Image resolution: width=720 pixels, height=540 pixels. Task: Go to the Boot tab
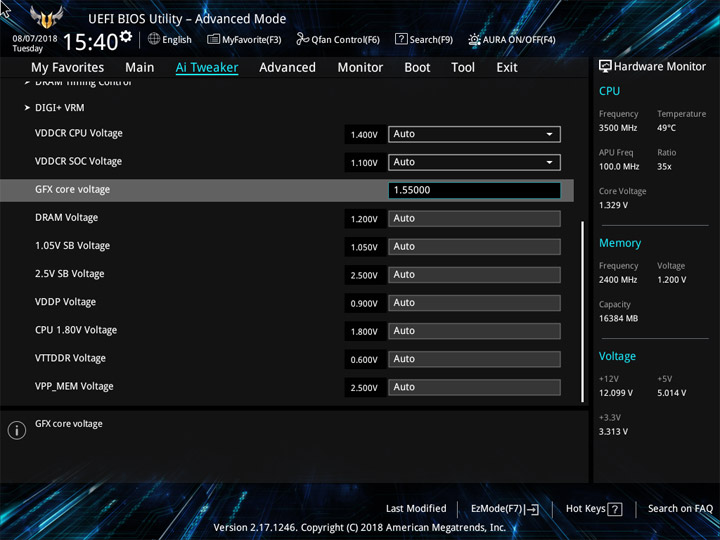417,68
